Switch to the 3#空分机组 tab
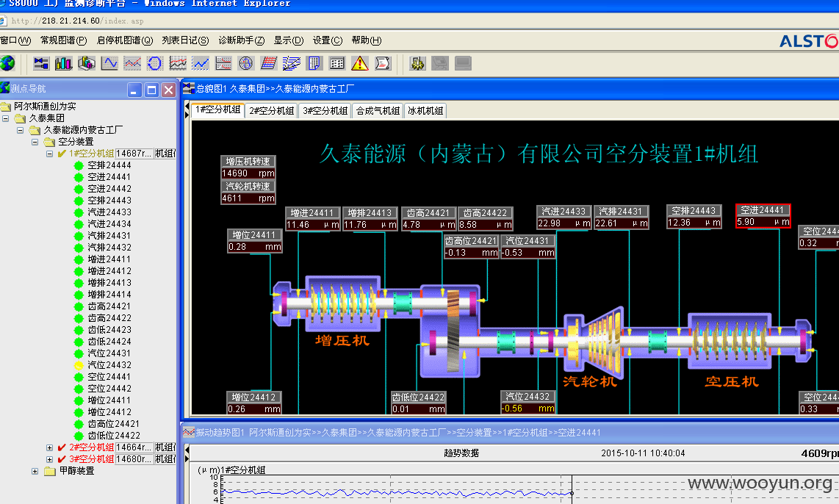The width and height of the screenshot is (839, 504). pos(325,111)
